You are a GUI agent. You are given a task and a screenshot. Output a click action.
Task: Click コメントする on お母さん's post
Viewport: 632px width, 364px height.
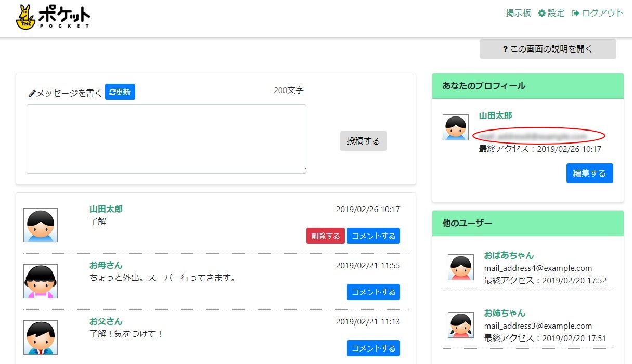point(373,292)
